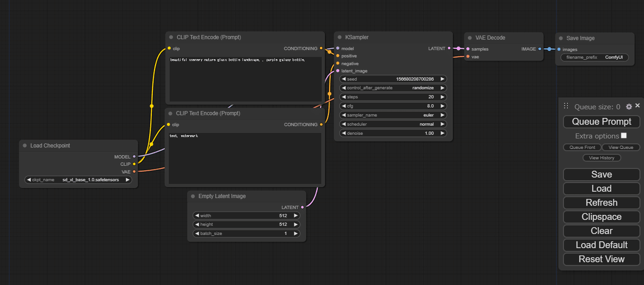Open scheduler normal dropdown
The image size is (644, 285).
click(393, 124)
